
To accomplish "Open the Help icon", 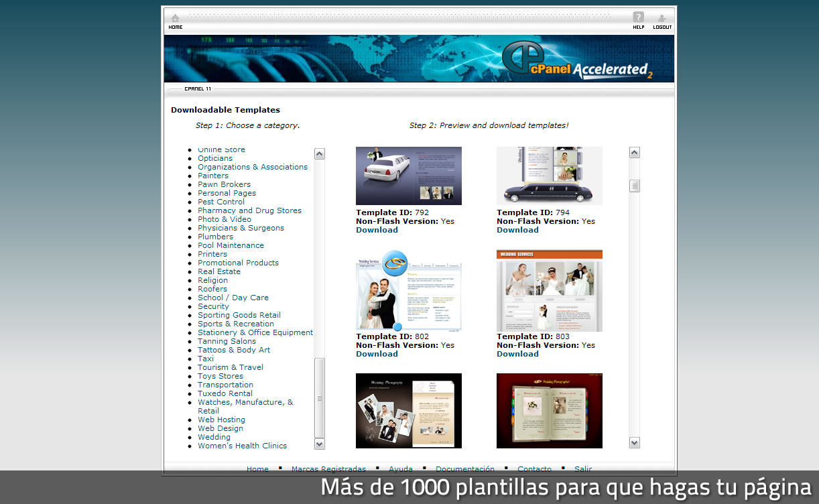I will click(x=638, y=21).
